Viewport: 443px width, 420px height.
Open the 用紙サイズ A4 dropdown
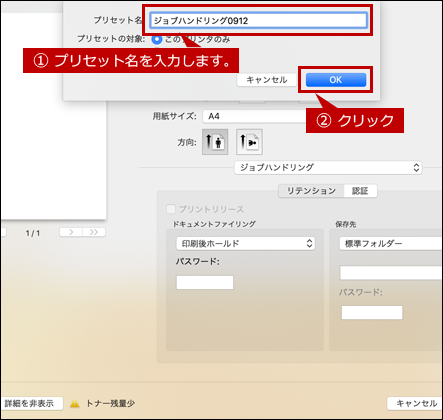[254, 116]
